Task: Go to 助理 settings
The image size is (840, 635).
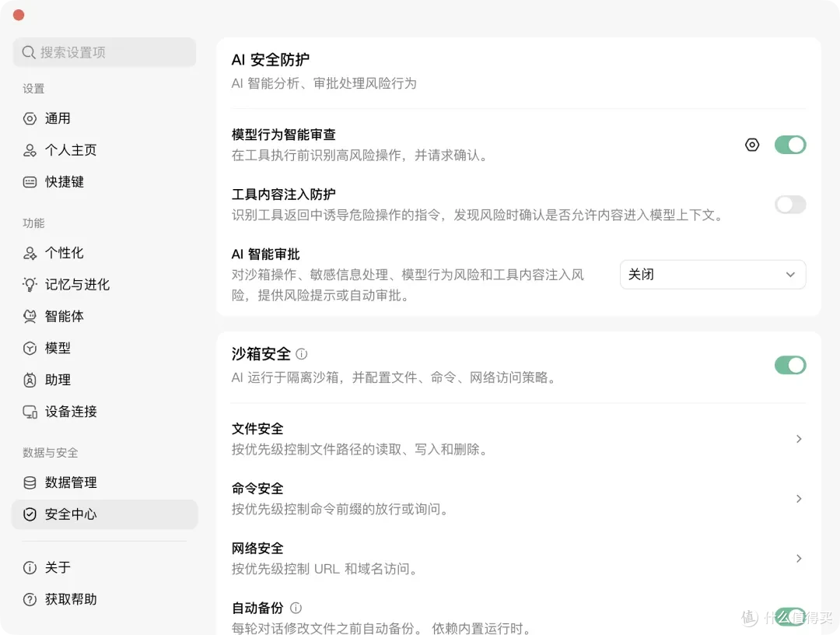Action: [x=104, y=380]
